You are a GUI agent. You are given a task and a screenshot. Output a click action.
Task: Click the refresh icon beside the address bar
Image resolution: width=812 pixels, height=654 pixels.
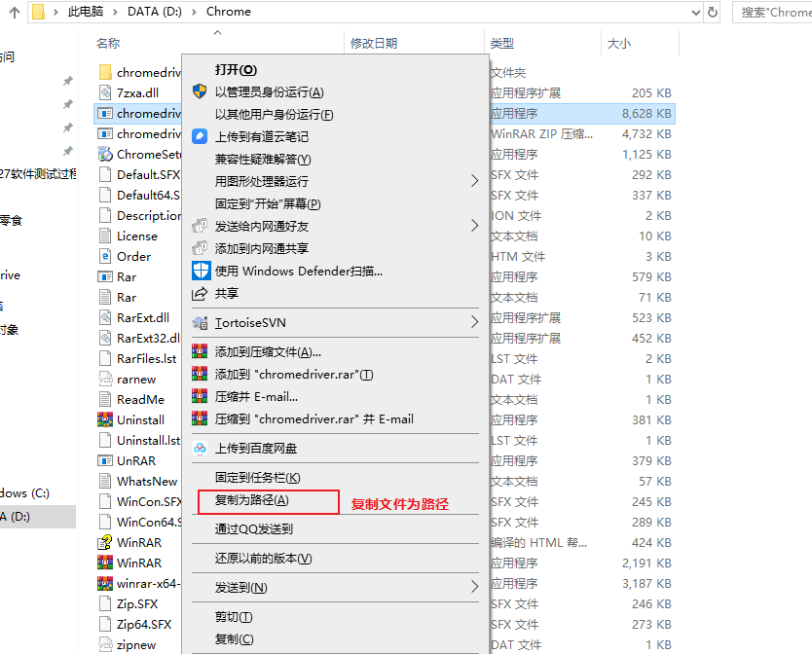click(712, 12)
